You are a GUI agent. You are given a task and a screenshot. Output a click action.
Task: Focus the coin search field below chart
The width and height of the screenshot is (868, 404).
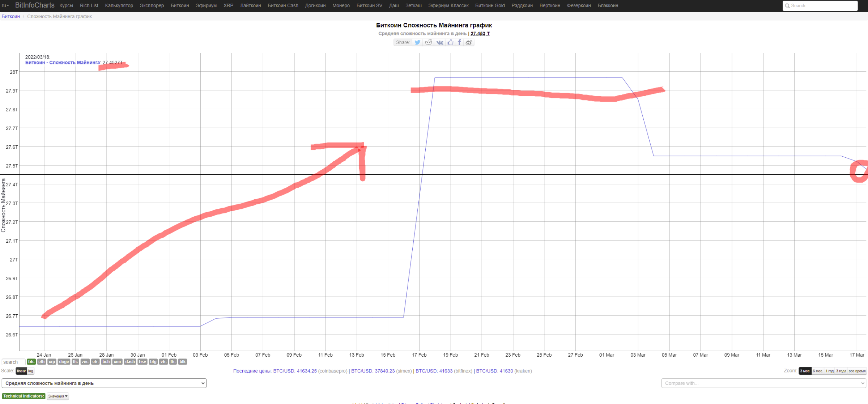[x=13, y=362]
